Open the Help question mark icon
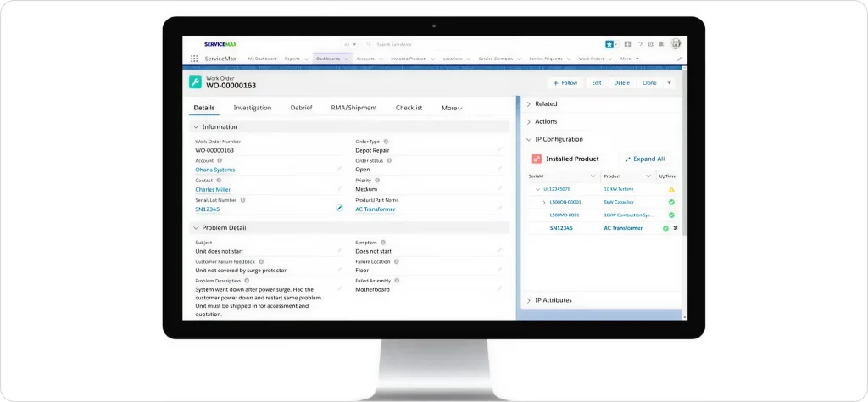Viewport: 868px width, 402px height. tap(640, 44)
